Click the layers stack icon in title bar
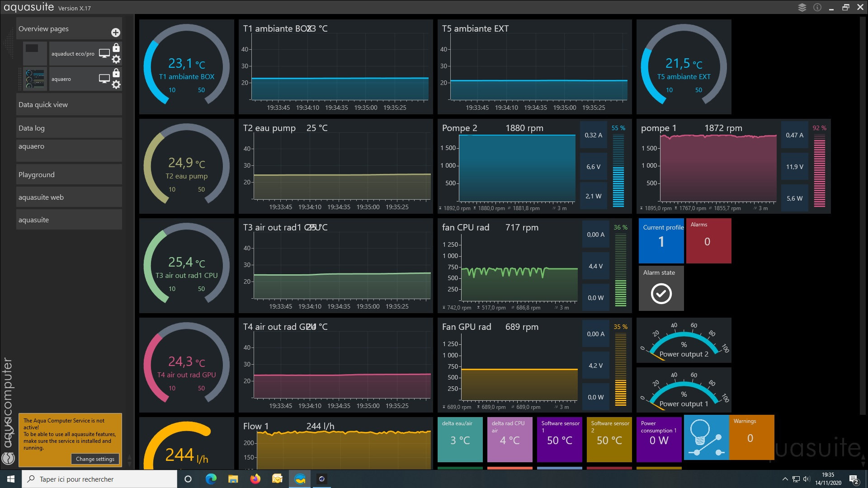The image size is (868, 488). [802, 8]
